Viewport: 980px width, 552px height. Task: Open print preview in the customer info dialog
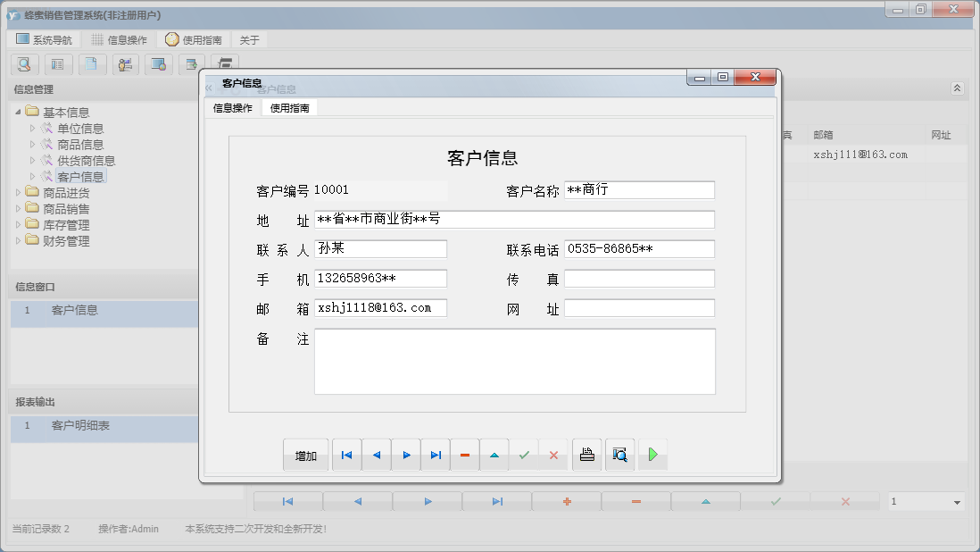point(619,455)
